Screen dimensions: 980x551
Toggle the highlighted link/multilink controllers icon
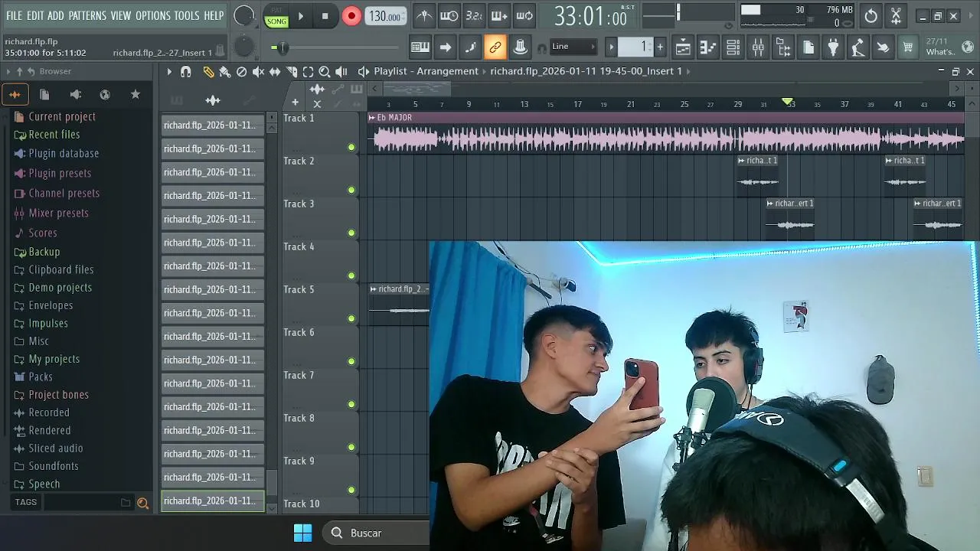495,47
